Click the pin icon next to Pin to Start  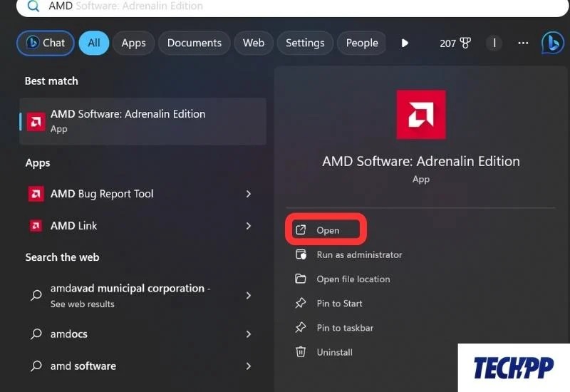[x=301, y=304]
